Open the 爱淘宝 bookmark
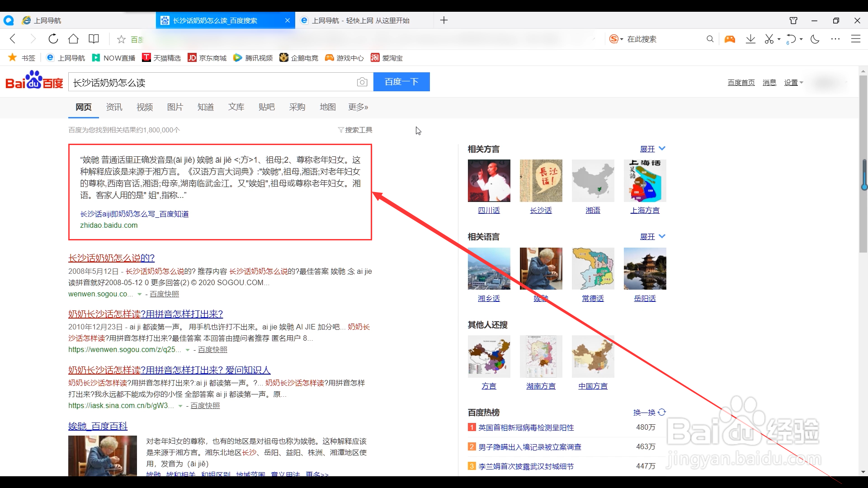Screen dimensions: 868x488 point(387,58)
